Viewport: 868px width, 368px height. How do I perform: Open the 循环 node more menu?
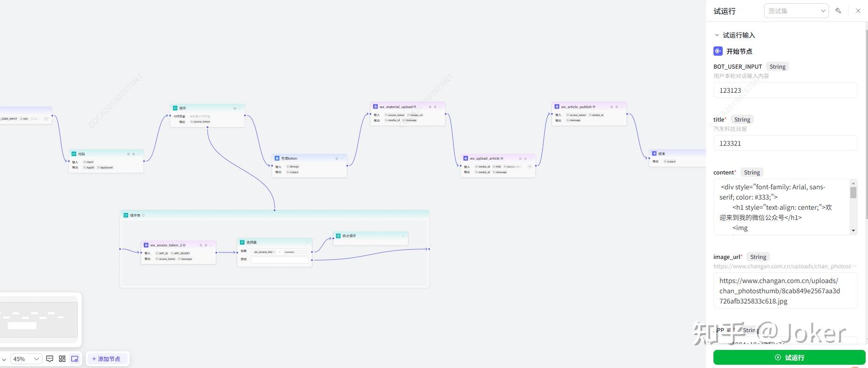240,108
